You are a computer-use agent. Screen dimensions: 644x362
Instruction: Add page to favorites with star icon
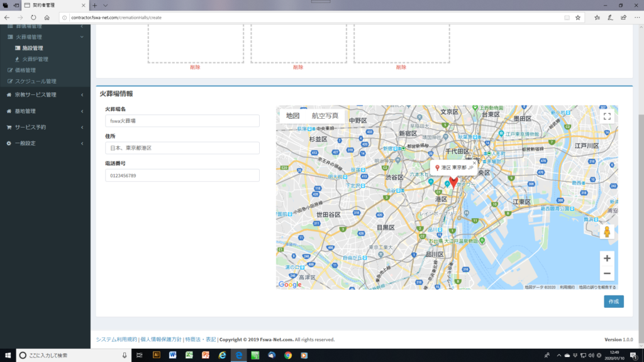click(x=578, y=18)
